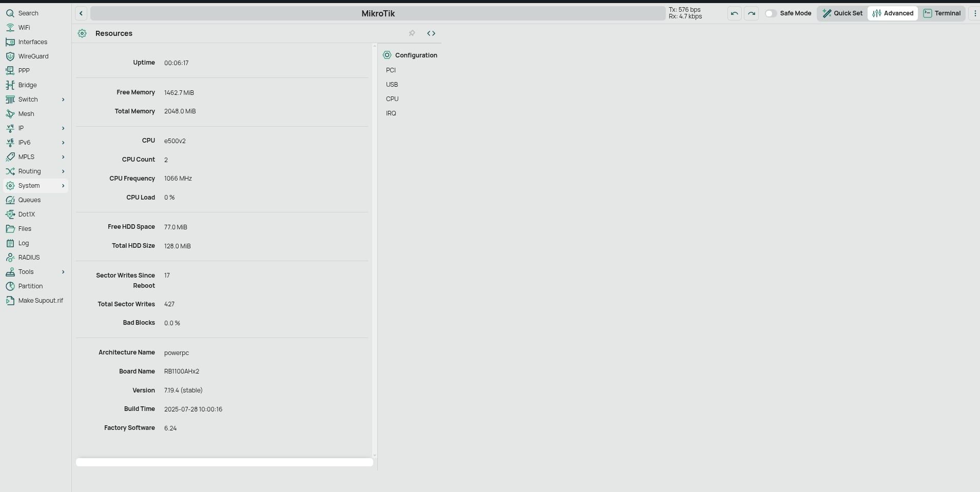Select the Architecture Name value powerpc
Viewport: 980px width, 492px height.
pos(177,353)
